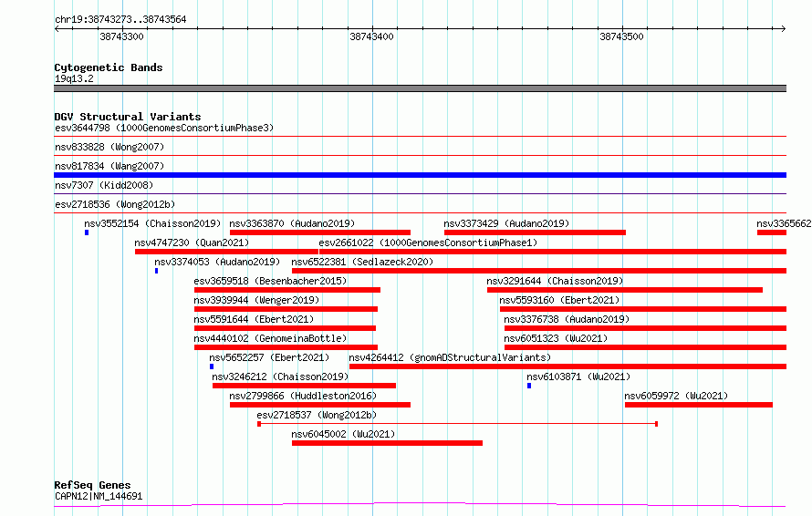Click the gray 19q13.2 cytogenetic band

pyautogui.click(x=420, y=88)
